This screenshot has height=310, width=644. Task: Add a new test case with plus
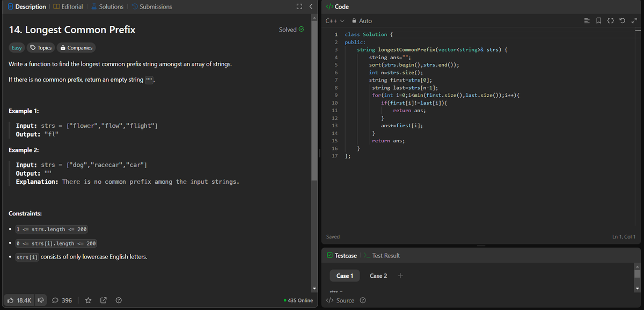[x=400, y=276]
